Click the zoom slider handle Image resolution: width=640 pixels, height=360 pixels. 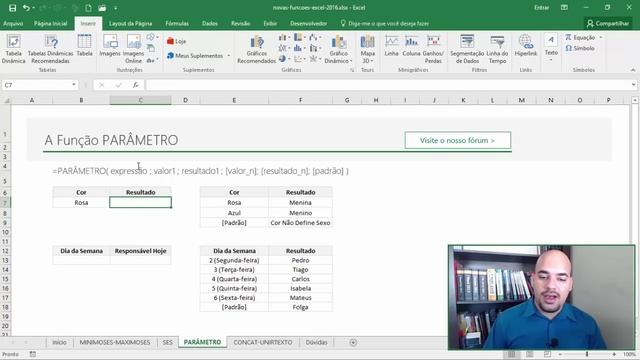click(x=587, y=354)
